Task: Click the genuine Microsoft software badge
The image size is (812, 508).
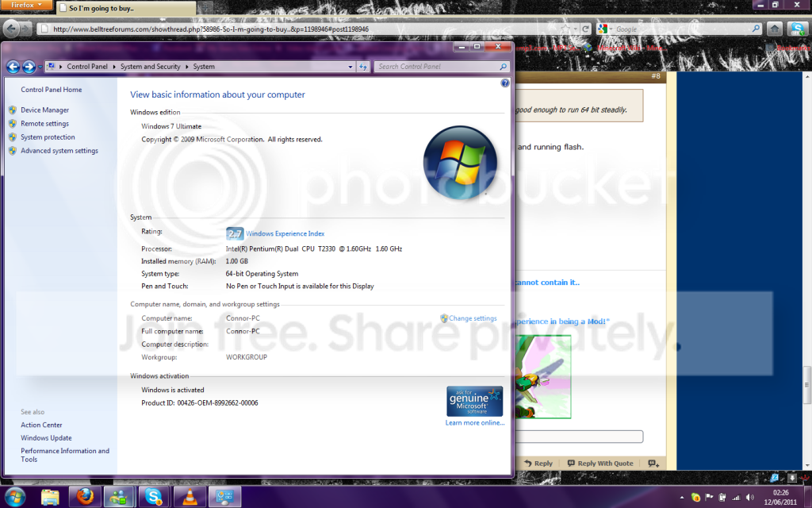Action: 474,401
